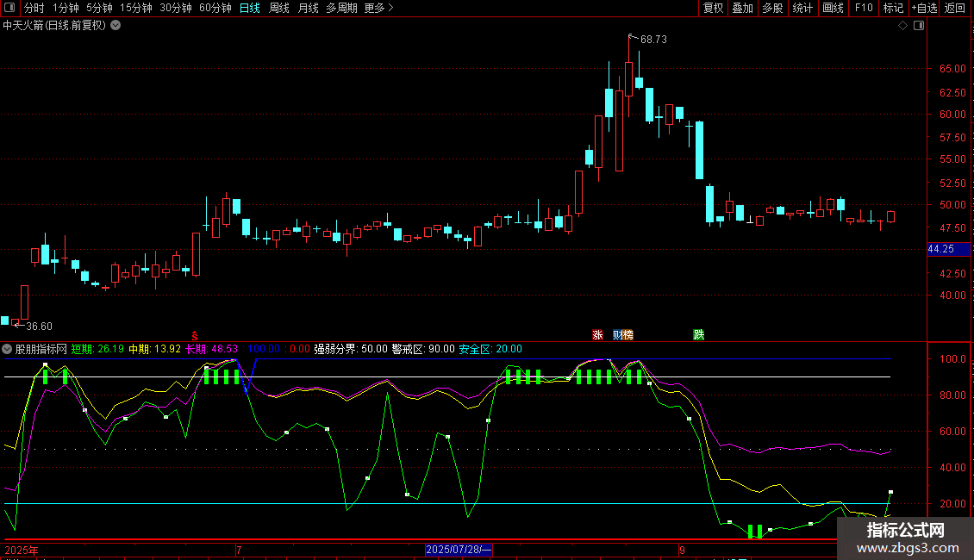Screen dimensions: 974x560
Task: Click the 财 event marker below chart
Action: 618,334
